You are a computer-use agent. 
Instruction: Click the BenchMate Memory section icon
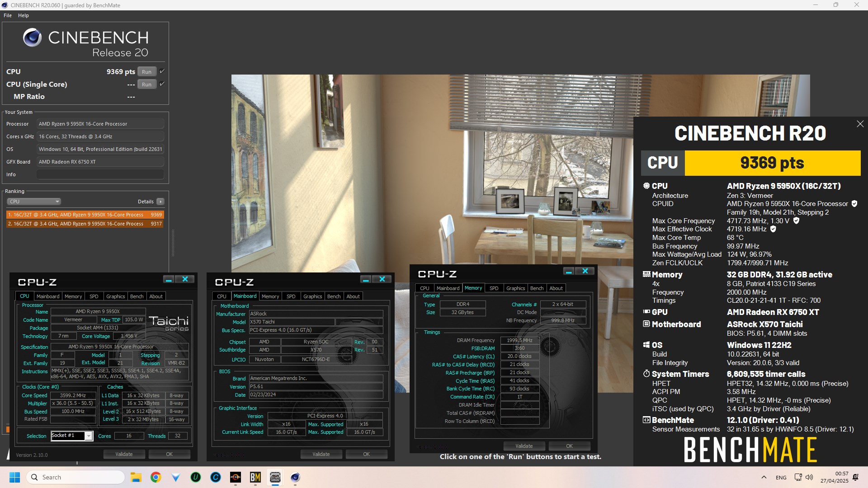(x=646, y=274)
